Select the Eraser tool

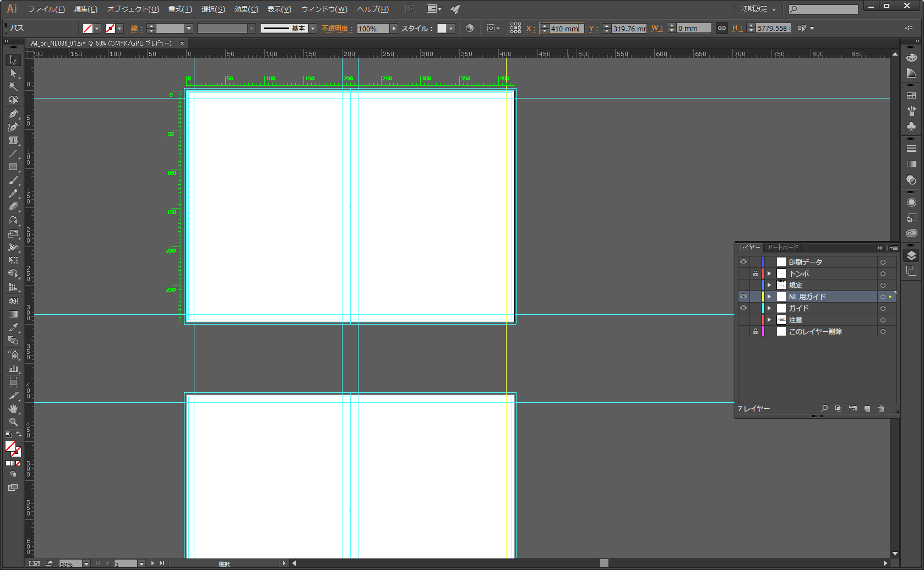click(13, 207)
